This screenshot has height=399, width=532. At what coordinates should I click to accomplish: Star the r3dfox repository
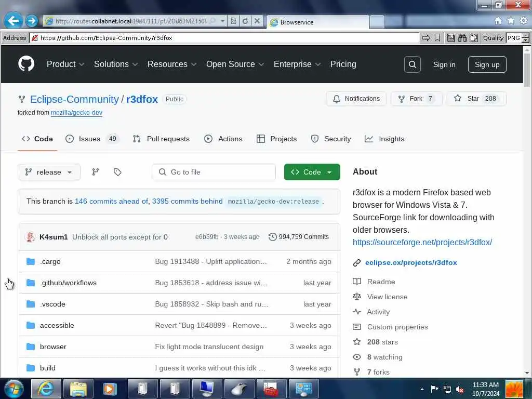click(x=476, y=99)
